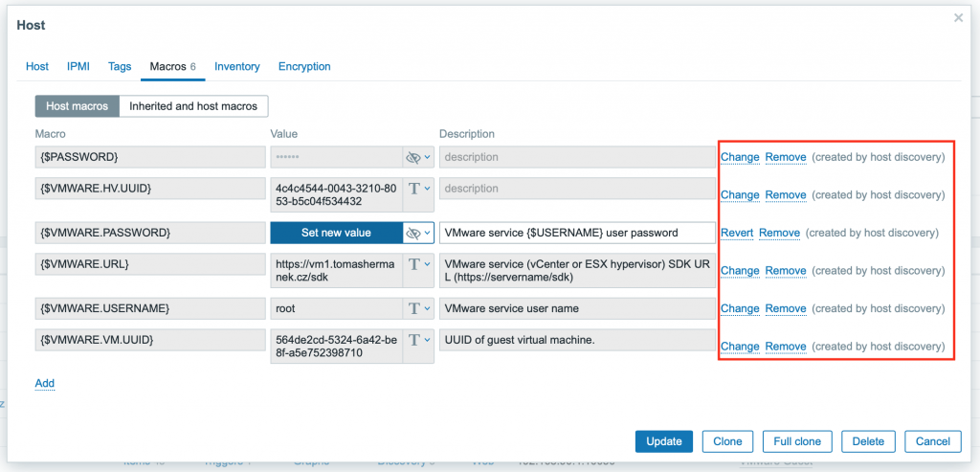Switch to the Encryption tab
The height and width of the screenshot is (472, 980).
pos(304,67)
